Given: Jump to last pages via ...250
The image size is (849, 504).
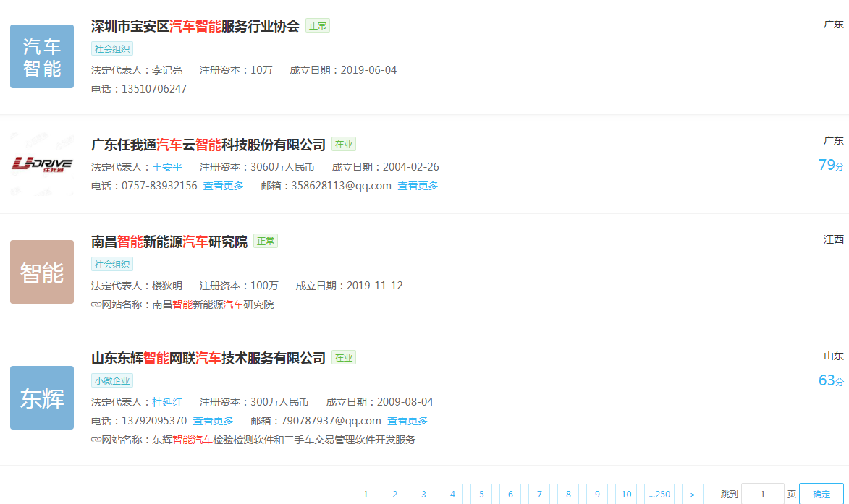Looking at the screenshot, I should pyautogui.click(x=659, y=495).
